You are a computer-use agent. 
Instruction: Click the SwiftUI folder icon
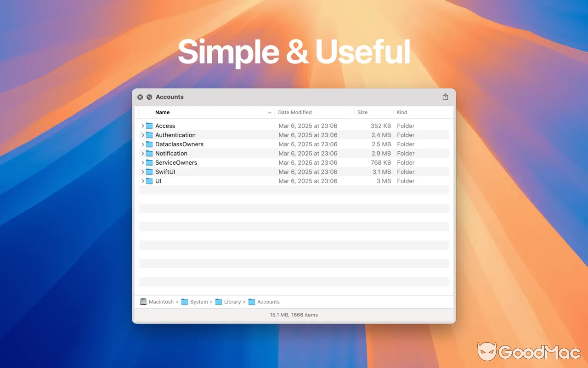[150, 172]
